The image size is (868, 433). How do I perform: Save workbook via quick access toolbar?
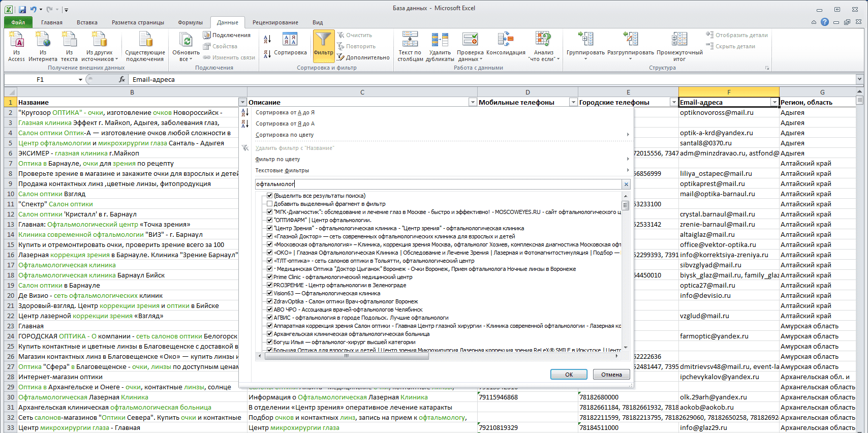[x=22, y=9]
